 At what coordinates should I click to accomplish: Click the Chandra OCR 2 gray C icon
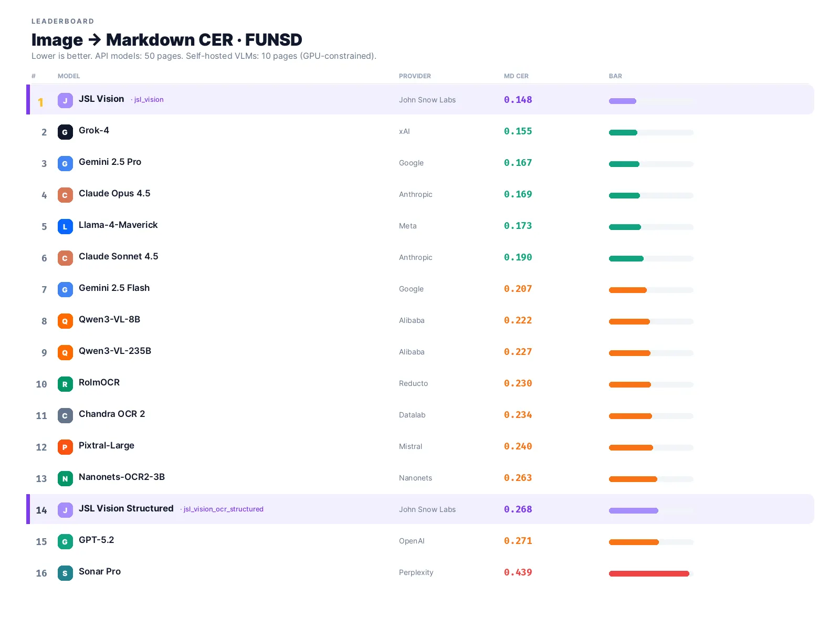(65, 415)
